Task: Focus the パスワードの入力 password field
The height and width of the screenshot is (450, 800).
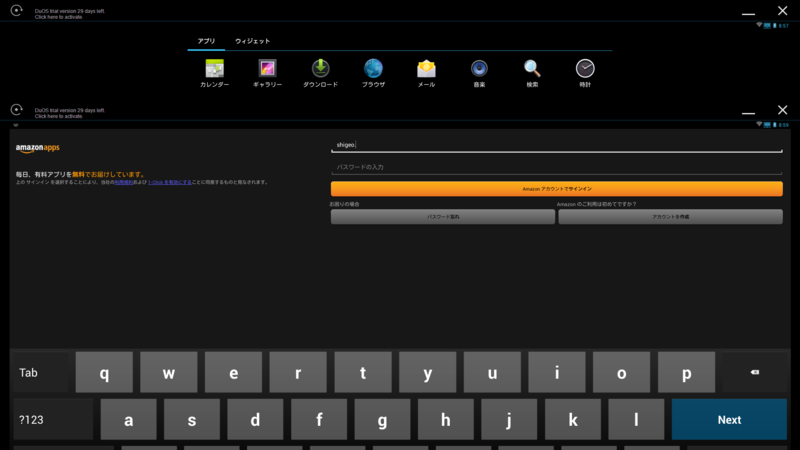Action: [557, 167]
